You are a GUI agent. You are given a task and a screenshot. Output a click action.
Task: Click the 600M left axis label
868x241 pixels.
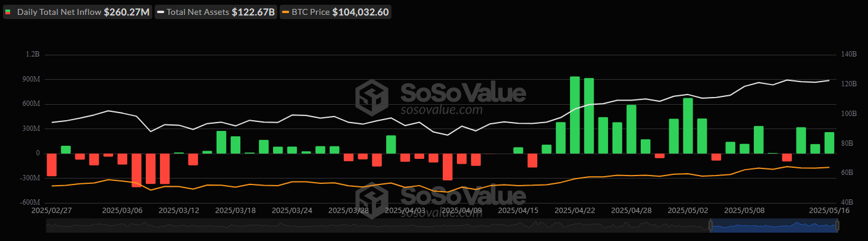click(31, 104)
